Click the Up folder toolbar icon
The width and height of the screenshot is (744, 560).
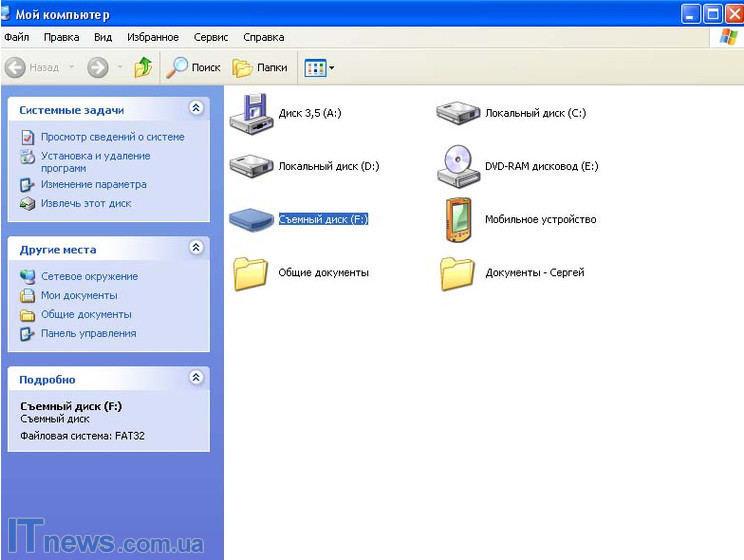coord(143,68)
